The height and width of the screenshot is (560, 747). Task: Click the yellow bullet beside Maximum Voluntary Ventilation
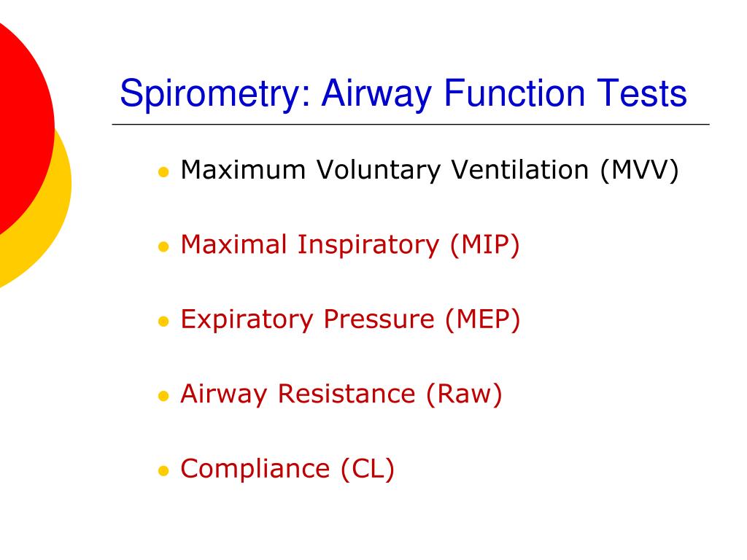(x=163, y=172)
